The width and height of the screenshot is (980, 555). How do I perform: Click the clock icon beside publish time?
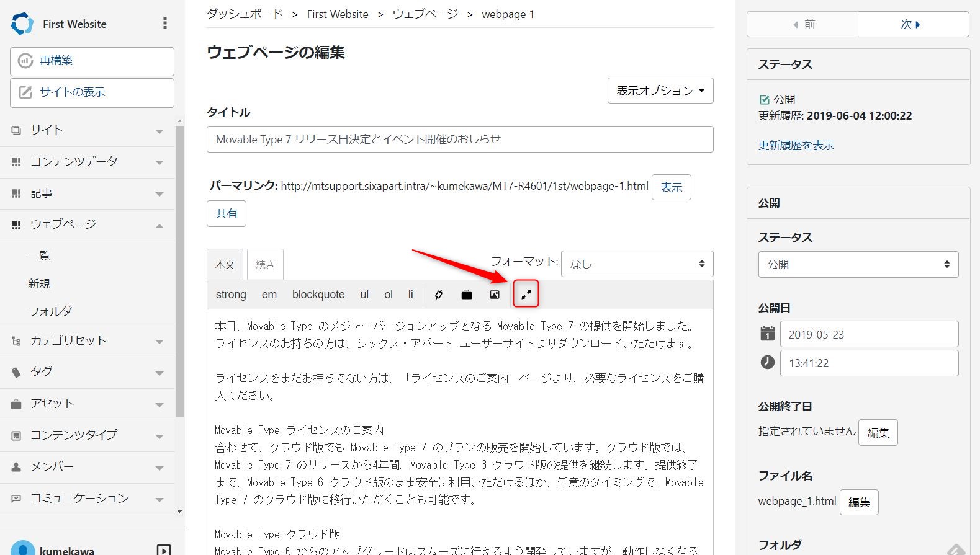pos(768,362)
